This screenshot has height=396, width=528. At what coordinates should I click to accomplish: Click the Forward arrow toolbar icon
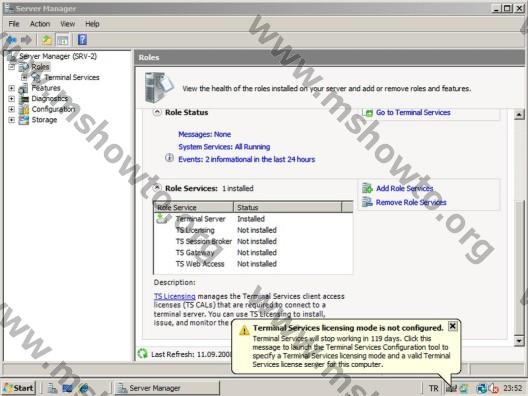tap(26, 40)
